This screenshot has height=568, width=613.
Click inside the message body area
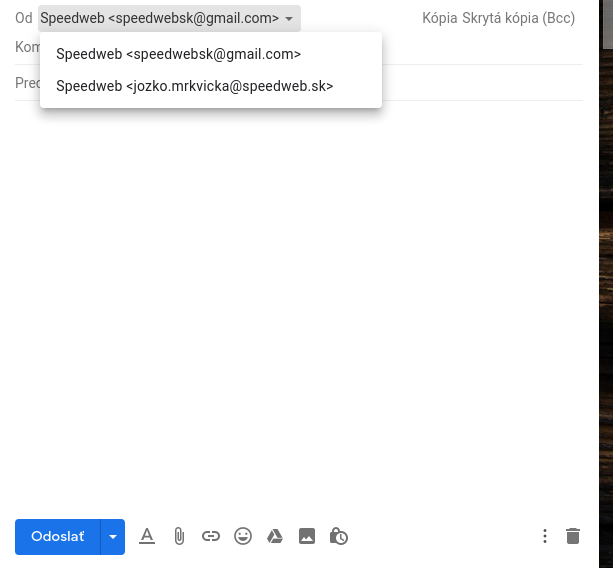click(299, 305)
